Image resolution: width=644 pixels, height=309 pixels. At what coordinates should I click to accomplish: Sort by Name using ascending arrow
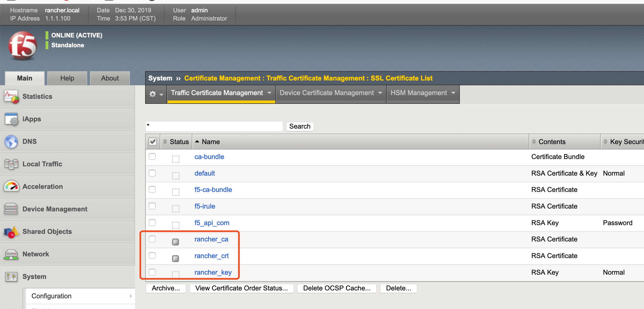[x=197, y=142]
